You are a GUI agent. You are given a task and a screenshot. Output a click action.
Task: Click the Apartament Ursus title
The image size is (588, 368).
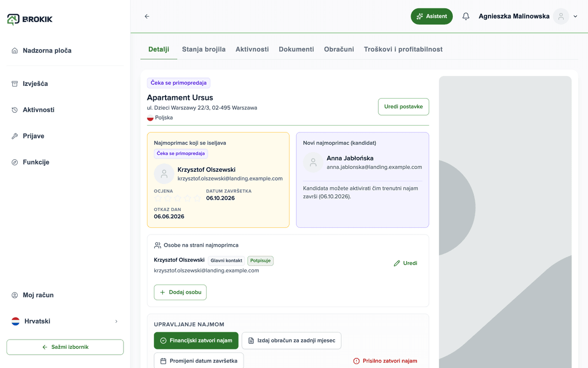[180, 97]
